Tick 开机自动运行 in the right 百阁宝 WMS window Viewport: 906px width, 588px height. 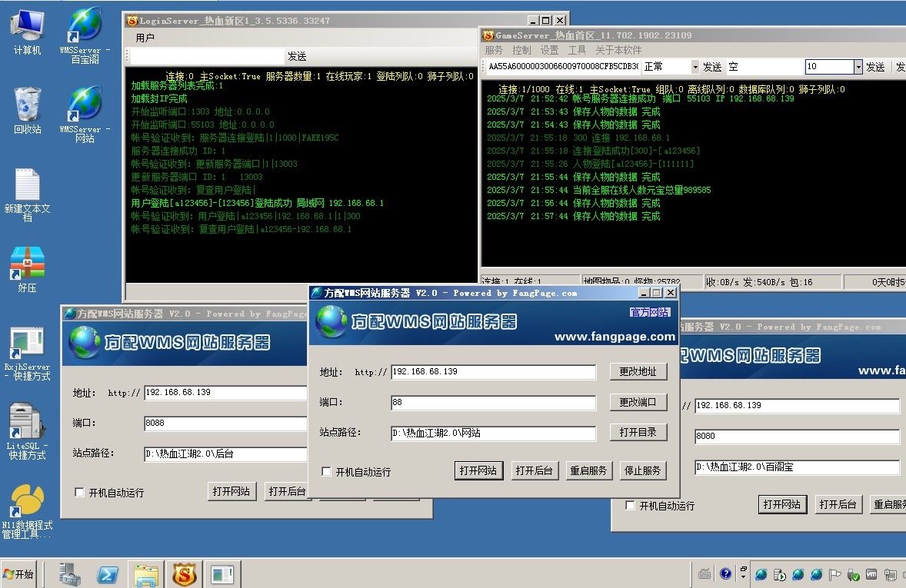click(630, 506)
